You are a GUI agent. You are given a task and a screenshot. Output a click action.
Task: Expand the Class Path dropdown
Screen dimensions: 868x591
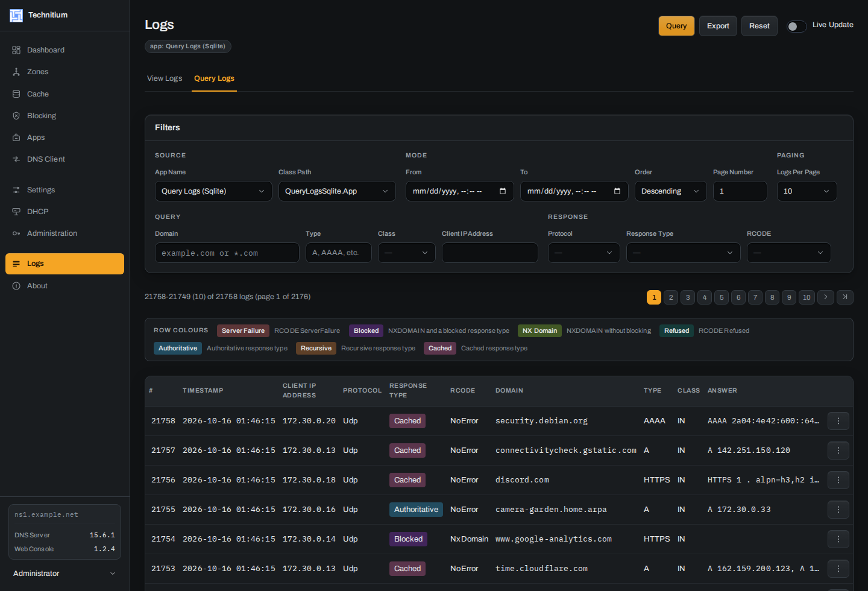tap(337, 191)
